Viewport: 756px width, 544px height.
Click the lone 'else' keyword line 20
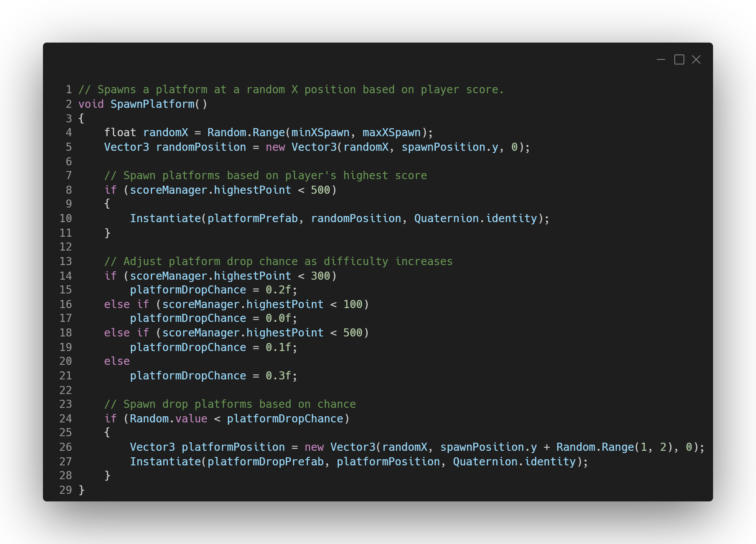(117, 361)
